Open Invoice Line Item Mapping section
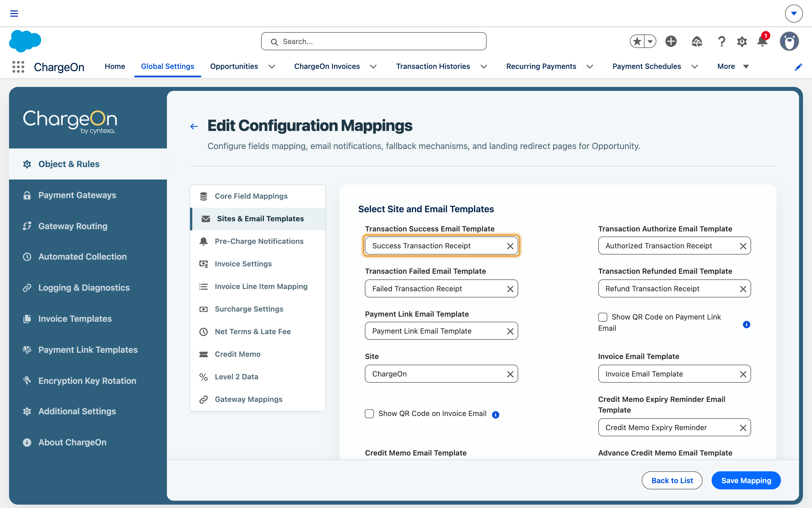Image resolution: width=812 pixels, height=508 pixels. pyautogui.click(x=258, y=286)
